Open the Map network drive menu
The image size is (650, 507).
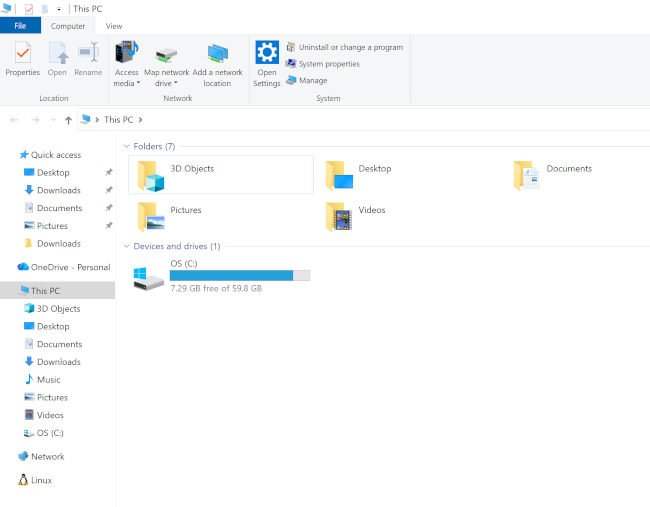(166, 64)
